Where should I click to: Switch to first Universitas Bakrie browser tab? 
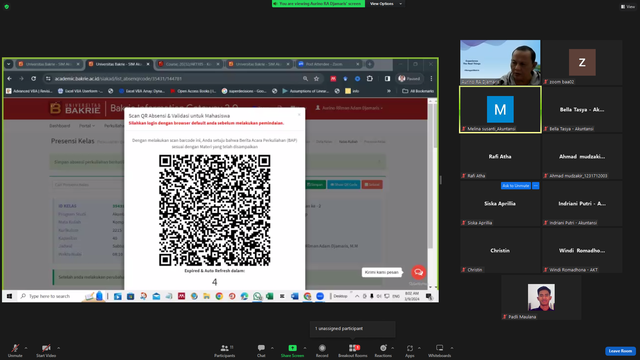point(48,64)
